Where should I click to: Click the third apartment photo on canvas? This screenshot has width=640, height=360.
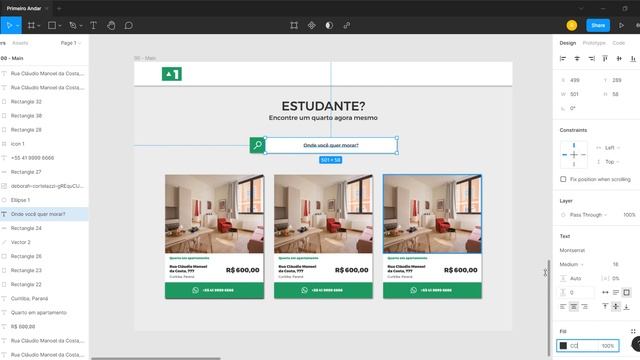[432, 214]
